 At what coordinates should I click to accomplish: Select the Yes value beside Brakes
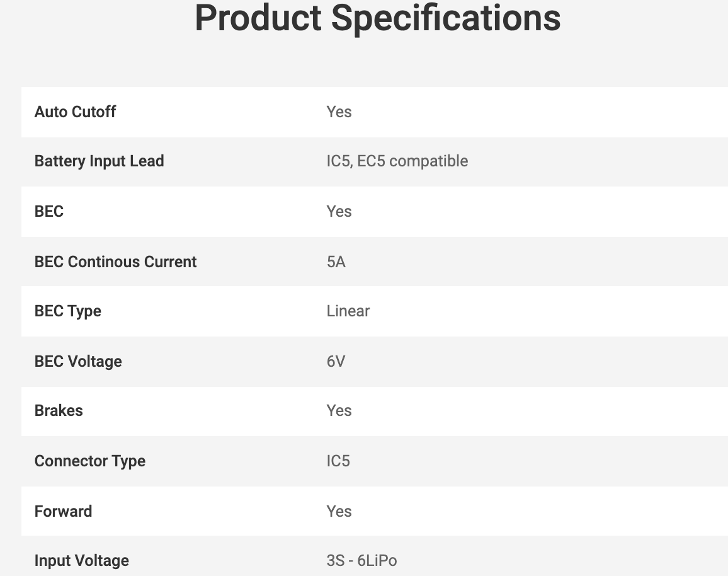point(339,411)
